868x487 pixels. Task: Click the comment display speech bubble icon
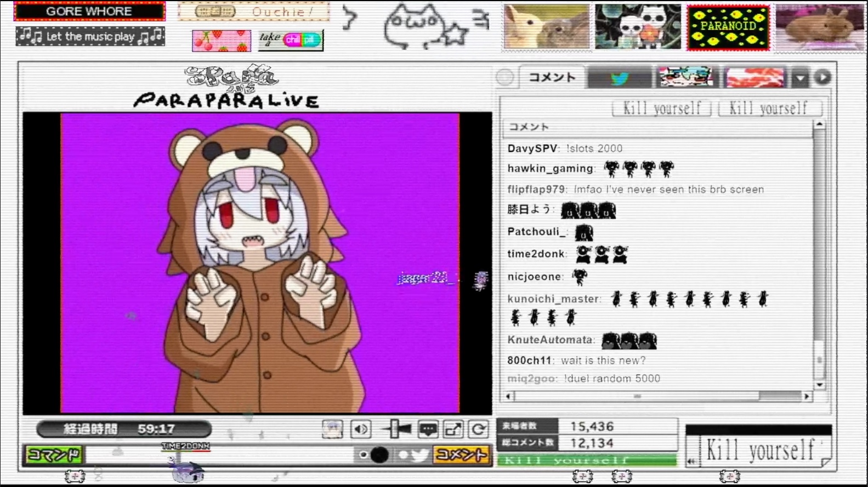[x=428, y=429]
